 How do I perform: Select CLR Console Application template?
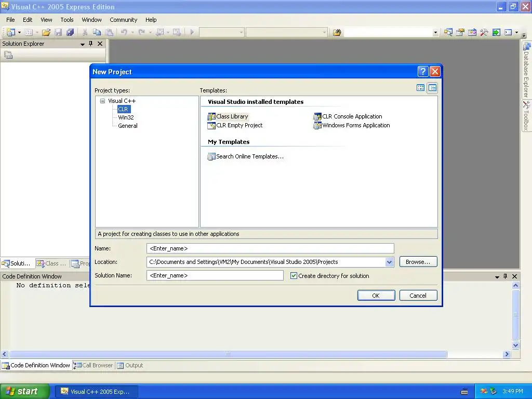348,116
